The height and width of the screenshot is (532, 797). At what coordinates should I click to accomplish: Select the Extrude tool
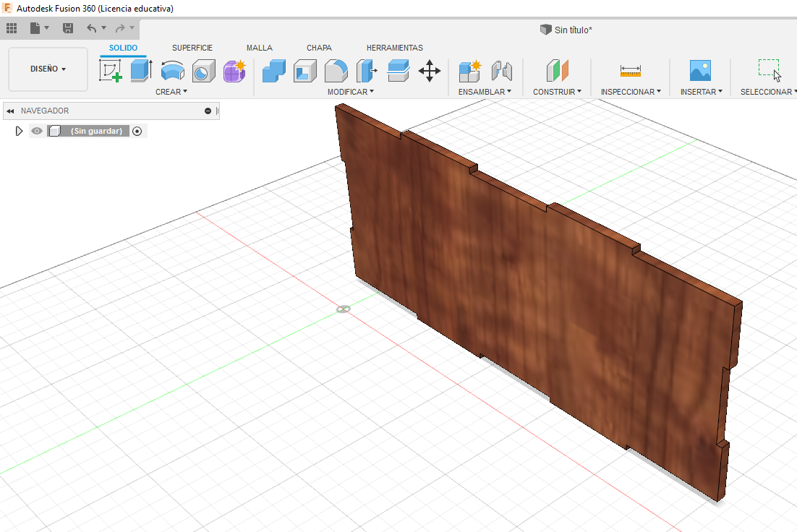(141, 71)
